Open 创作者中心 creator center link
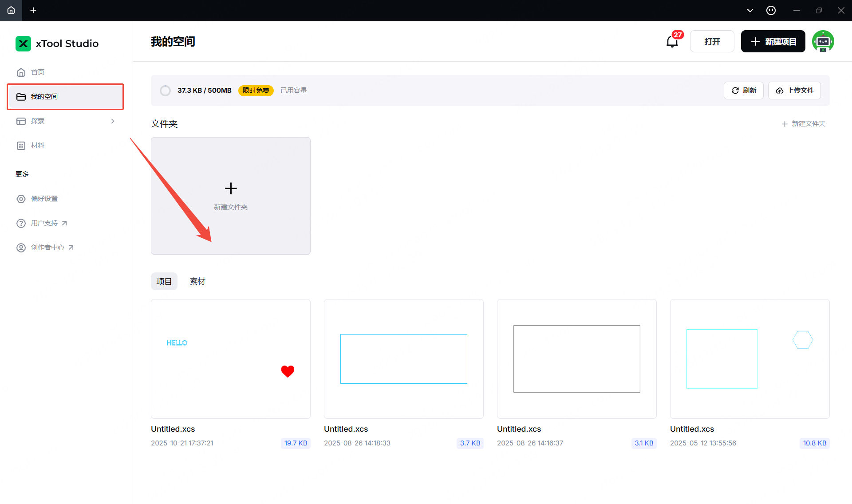This screenshot has height=504, width=852. point(47,248)
